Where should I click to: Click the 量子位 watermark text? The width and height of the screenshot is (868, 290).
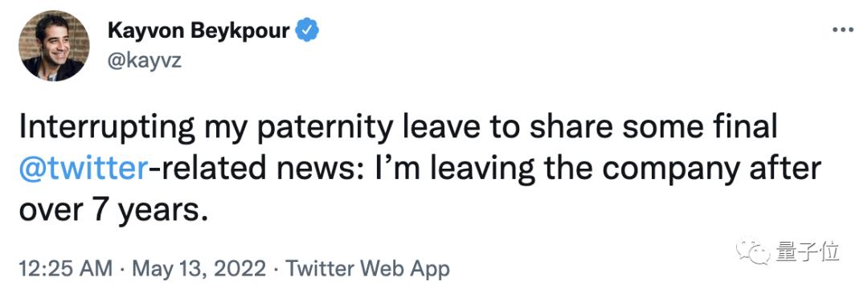[808, 252]
